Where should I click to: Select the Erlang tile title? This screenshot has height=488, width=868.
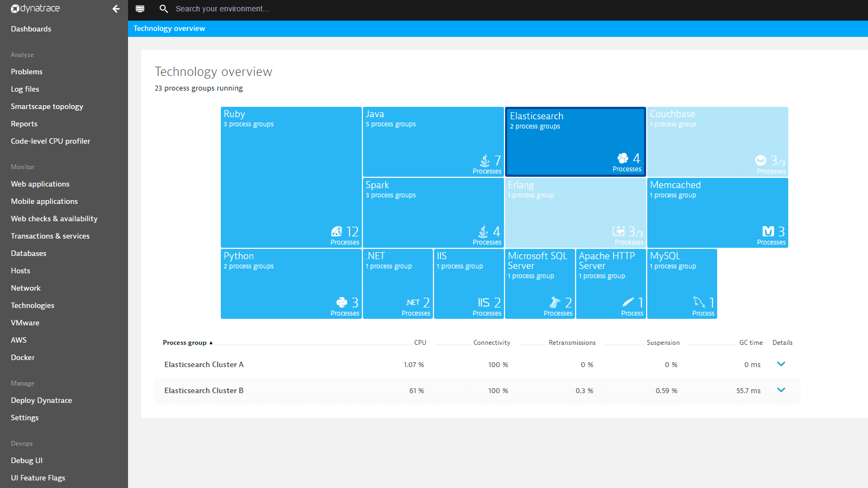click(x=521, y=185)
